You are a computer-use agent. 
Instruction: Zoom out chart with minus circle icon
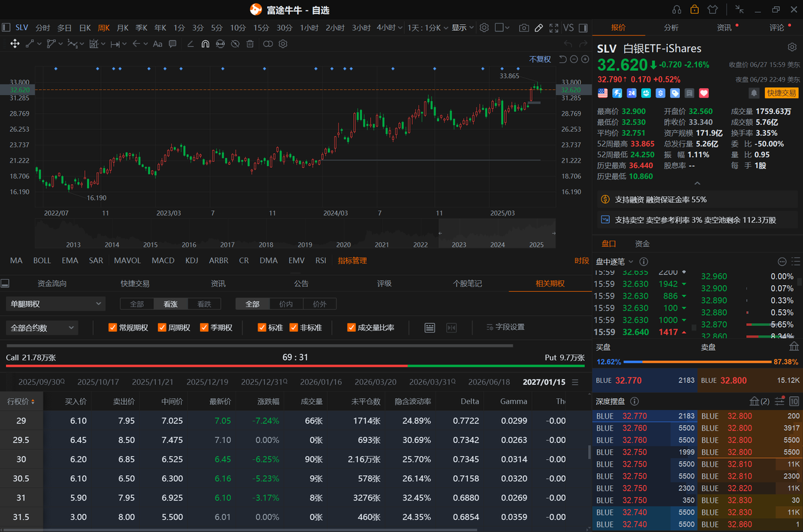click(574, 59)
